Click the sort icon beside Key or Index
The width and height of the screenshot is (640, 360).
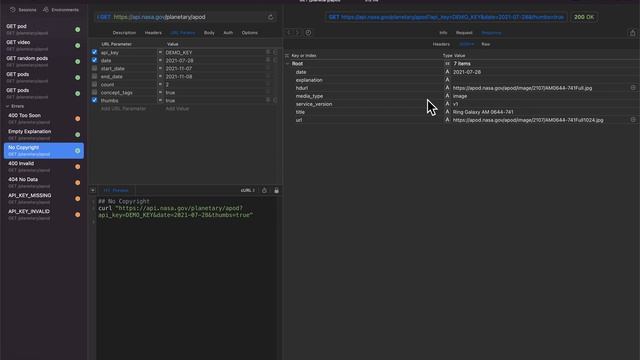coord(287,56)
